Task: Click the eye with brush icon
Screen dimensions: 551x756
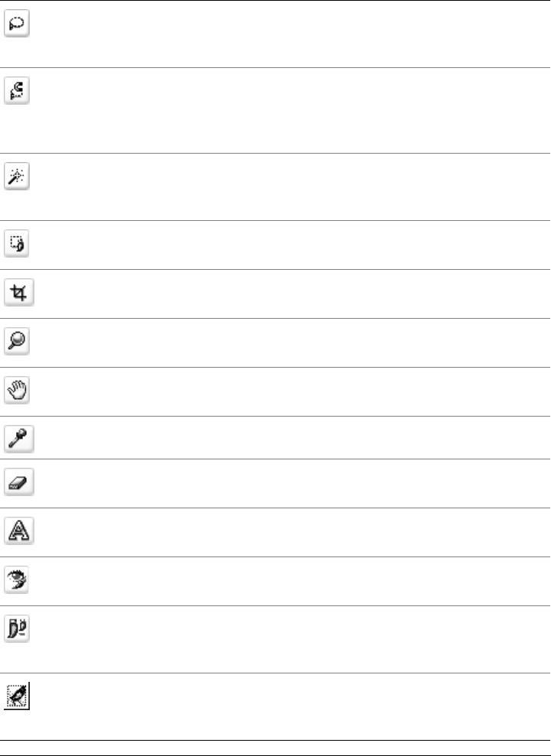Action: (17, 579)
